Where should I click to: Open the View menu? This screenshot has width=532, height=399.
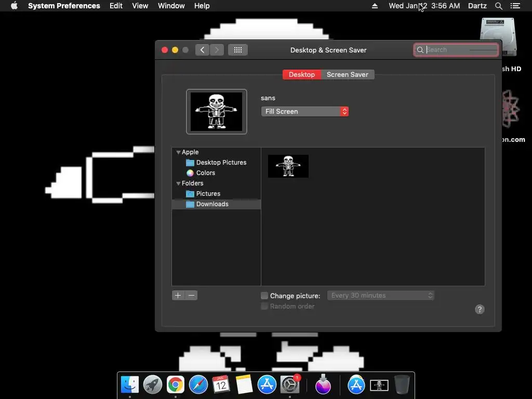point(140,6)
